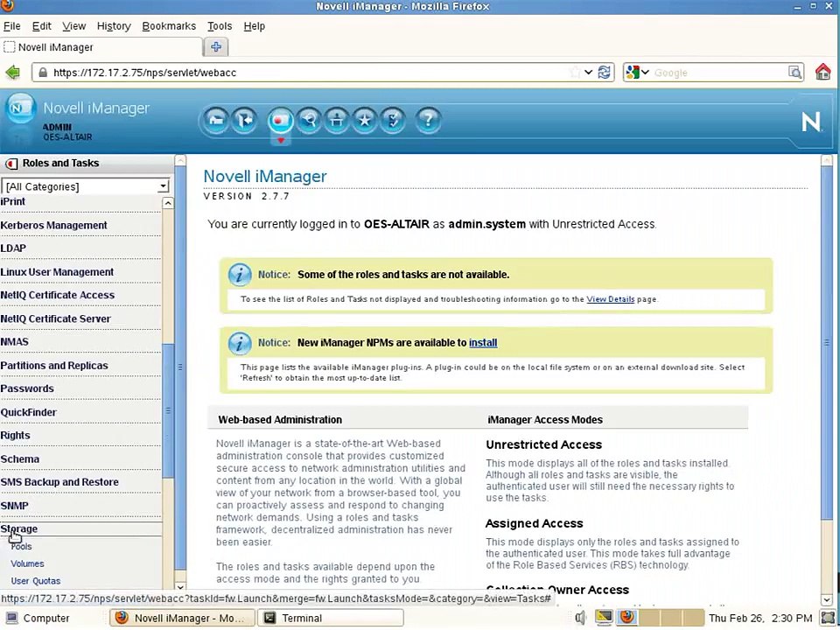Open the Passwords role
The image size is (840, 630).
27,388
